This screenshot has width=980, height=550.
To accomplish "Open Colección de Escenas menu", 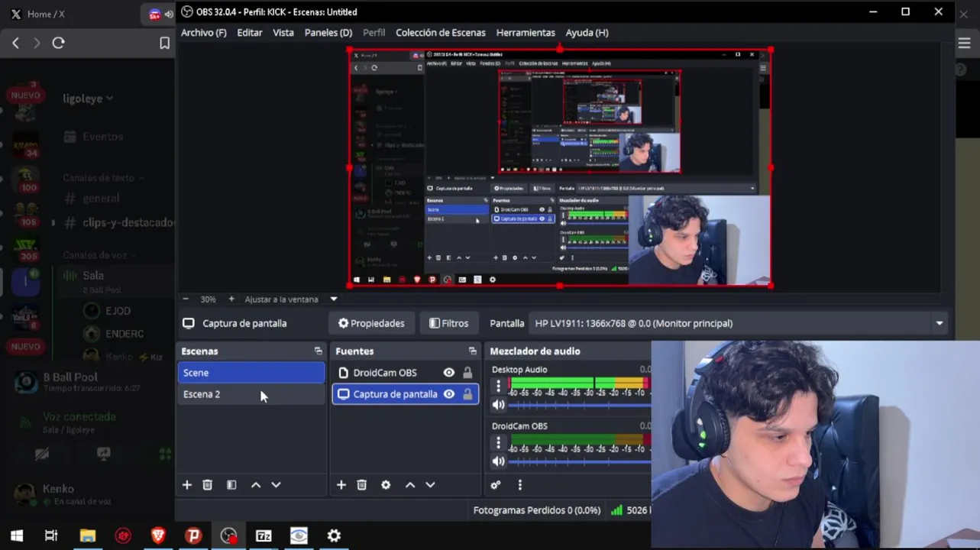I will click(441, 33).
